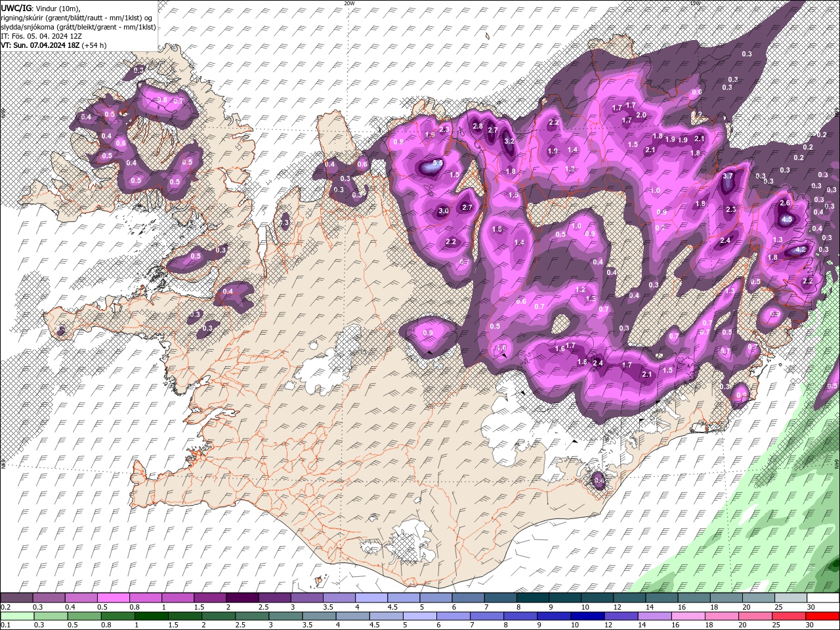Viewport: 840px width, 630px height.
Task: Click the "2.6" snowfall value on the map
Action: tap(785, 203)
